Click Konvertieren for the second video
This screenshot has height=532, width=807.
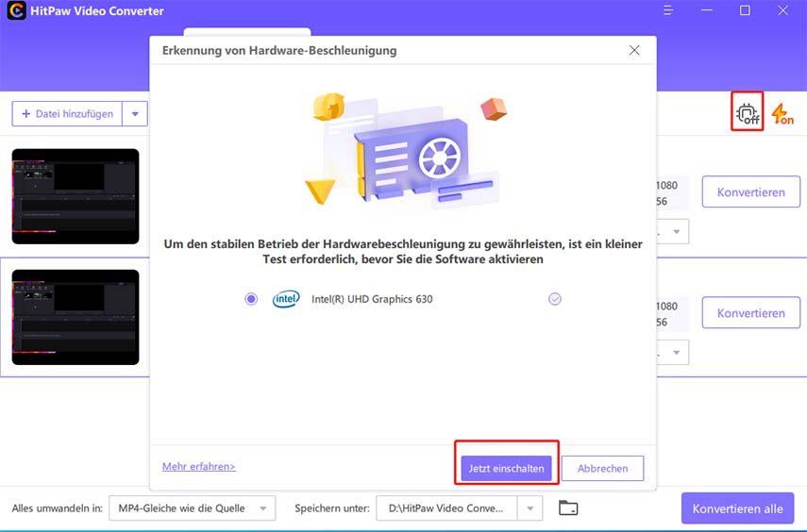click(751, 313)
